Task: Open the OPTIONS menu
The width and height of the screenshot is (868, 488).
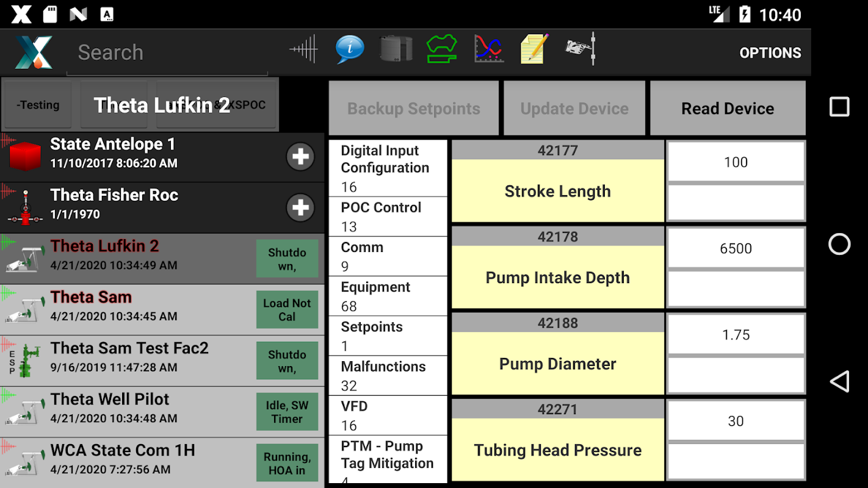Action: click(x=770, y=53)
